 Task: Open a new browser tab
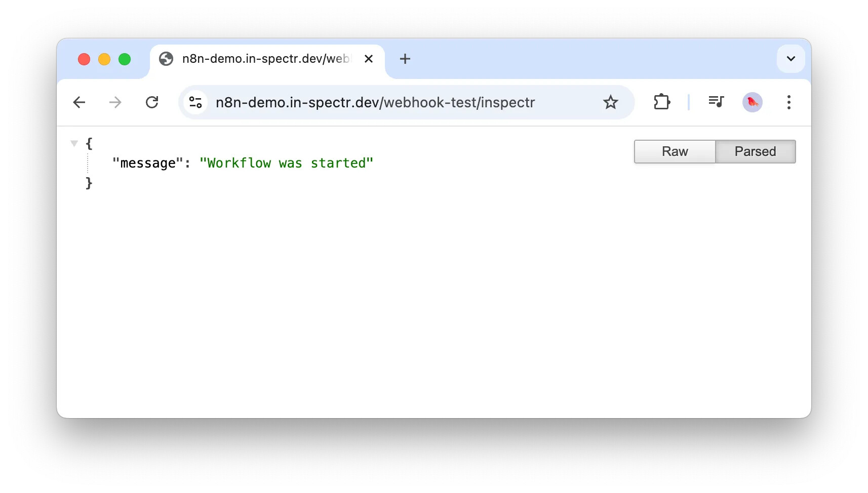coord(405,59)
